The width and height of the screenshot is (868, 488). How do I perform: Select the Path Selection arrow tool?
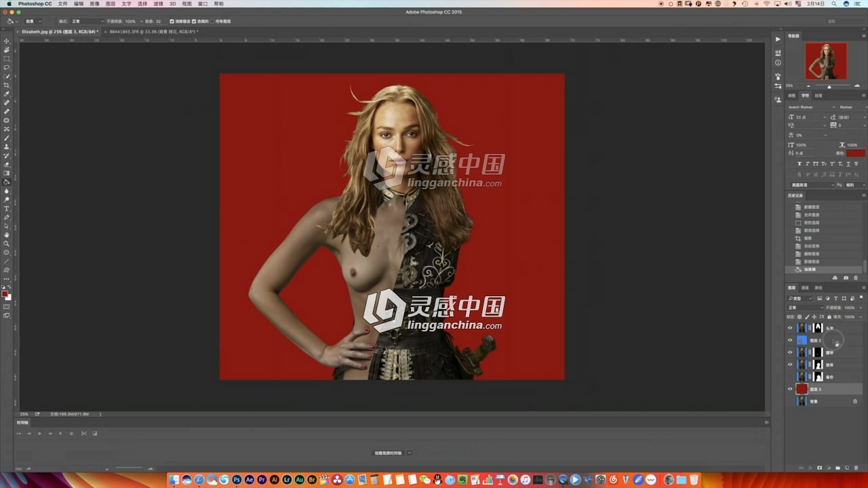click(7, 226)
